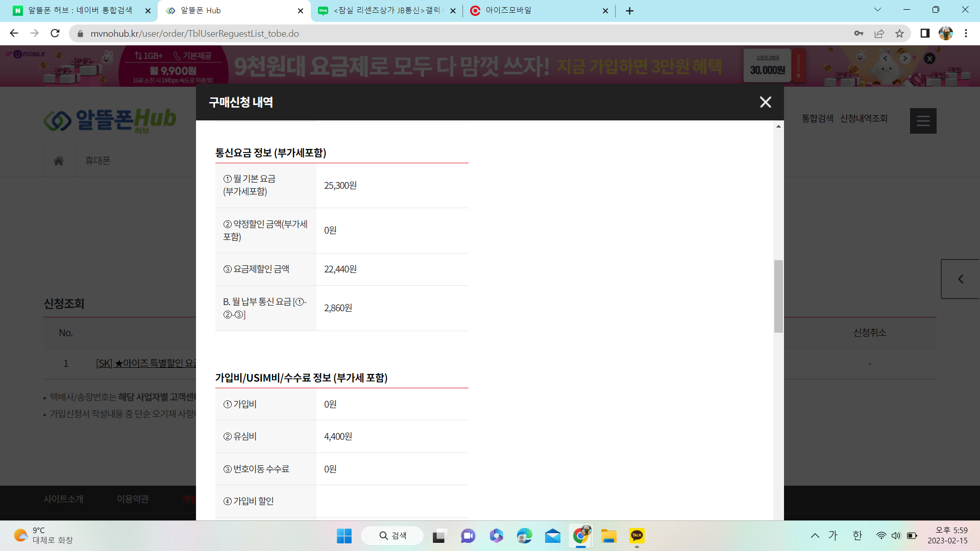Image resolution: width=980 pixels, height=551 pixels.
Task: Open the tab search dropdown
Action: point(877,10)
